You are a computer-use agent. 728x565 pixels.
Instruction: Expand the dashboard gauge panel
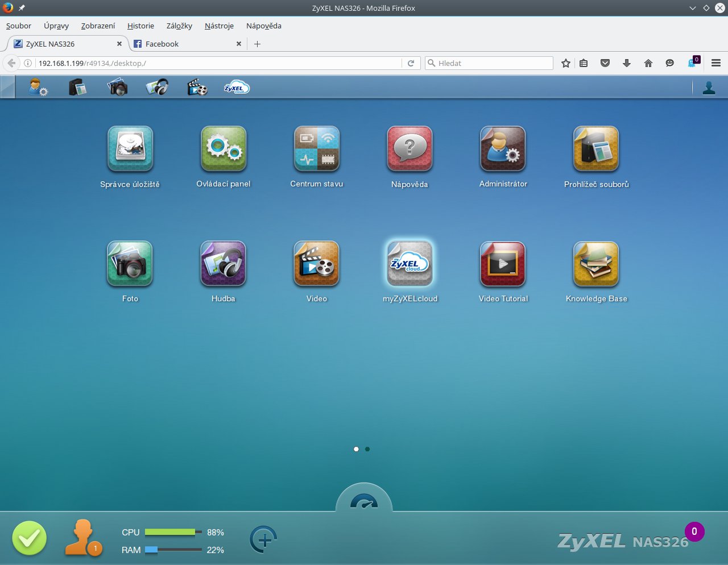click(364, 500)
